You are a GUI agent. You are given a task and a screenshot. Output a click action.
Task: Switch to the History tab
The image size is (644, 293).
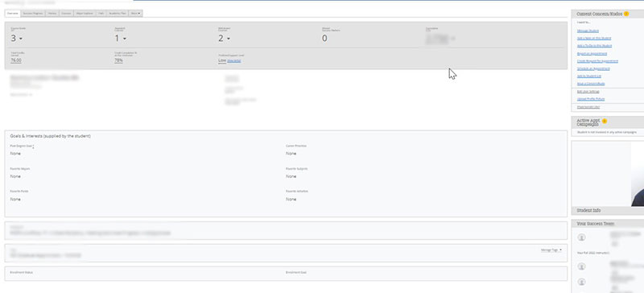point(52,14)
